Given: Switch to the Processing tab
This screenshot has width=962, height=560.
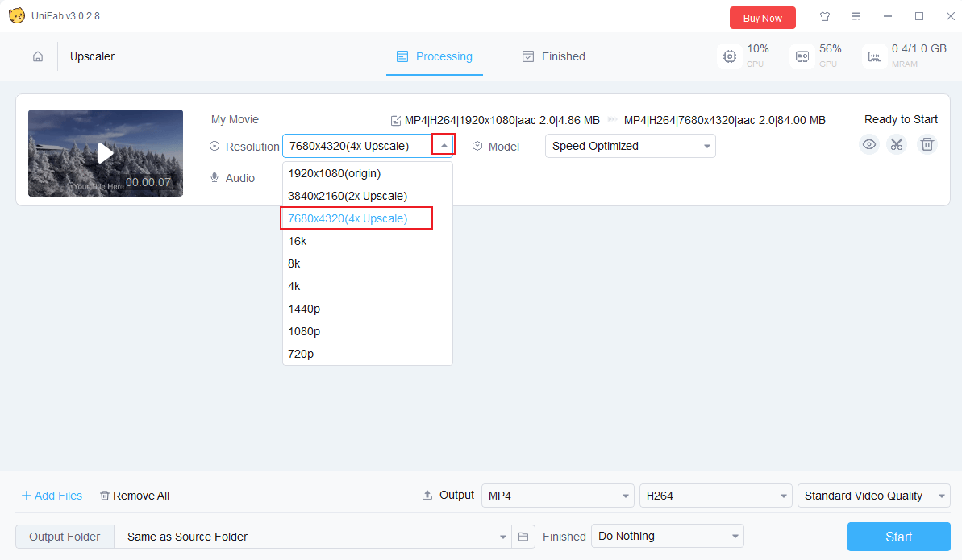Looking at the screenshot, I should coord(435,56).
